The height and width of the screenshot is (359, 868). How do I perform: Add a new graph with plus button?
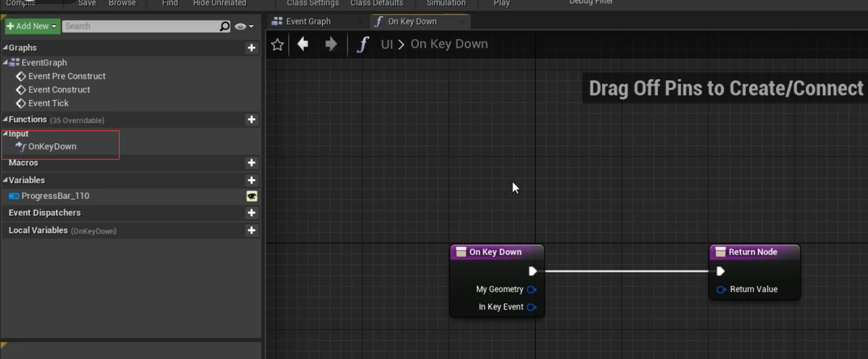(251, 48)
